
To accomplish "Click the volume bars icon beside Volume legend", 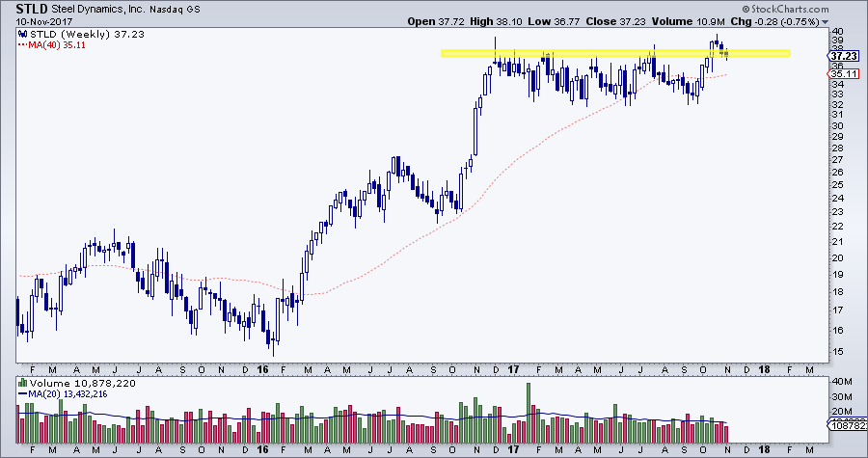I will point(23,383).
